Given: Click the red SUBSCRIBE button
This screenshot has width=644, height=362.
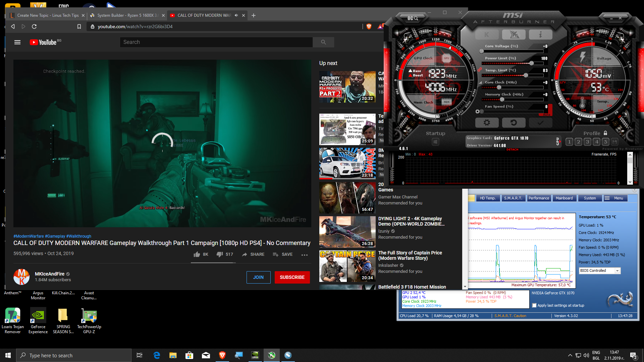Looking at the screenshot, I should tap(292, 277).
